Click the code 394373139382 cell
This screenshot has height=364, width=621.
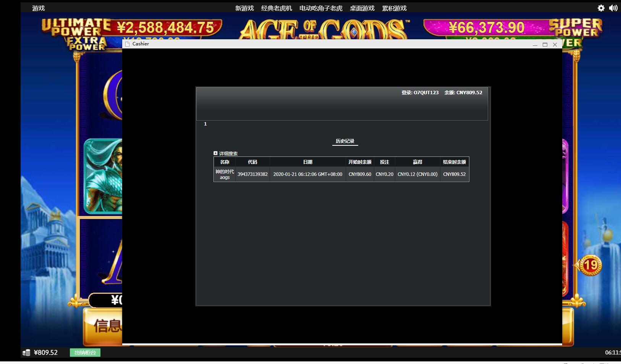(x=252, y=174)
